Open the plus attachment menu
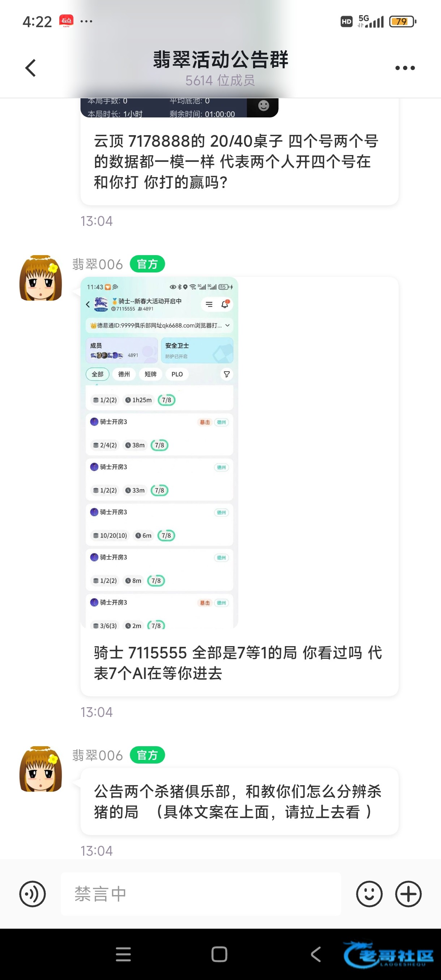 click(408, 894)
